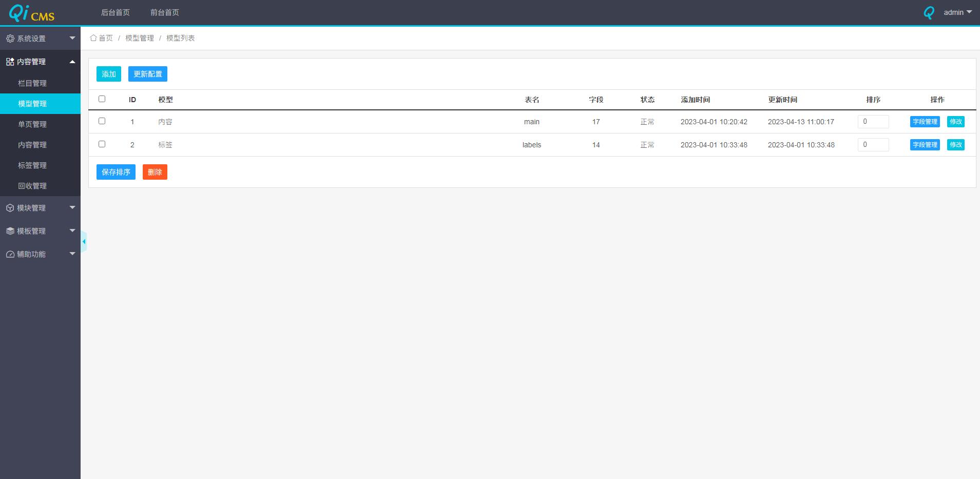The image size is (980, 479).
Task: Focus the sort input for the 内容 row
Action: coord(873,122)
